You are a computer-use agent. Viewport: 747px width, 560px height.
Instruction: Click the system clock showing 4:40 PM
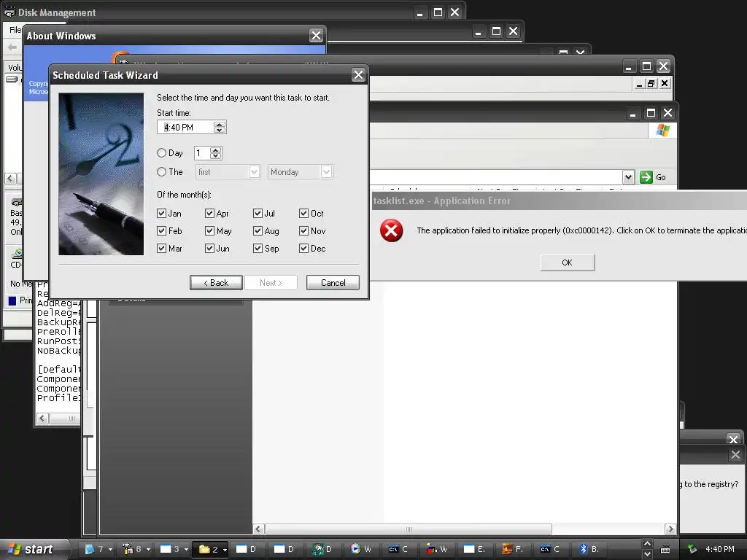click(720, 549)
